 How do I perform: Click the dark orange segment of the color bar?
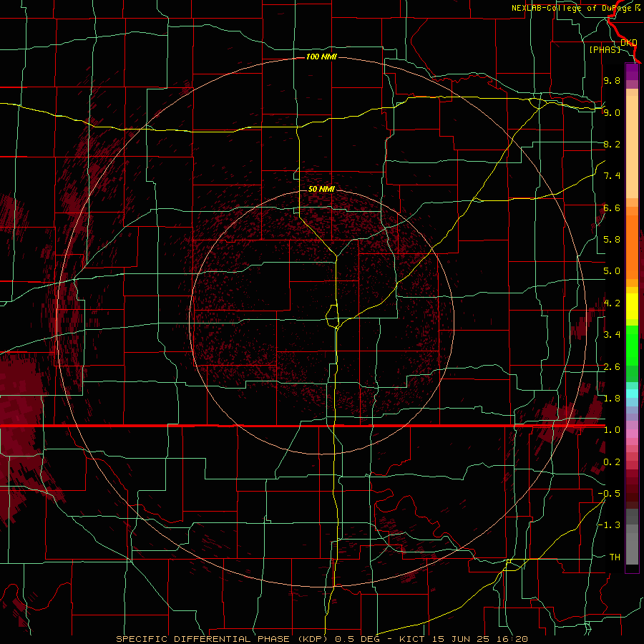[x=632, y=246]
